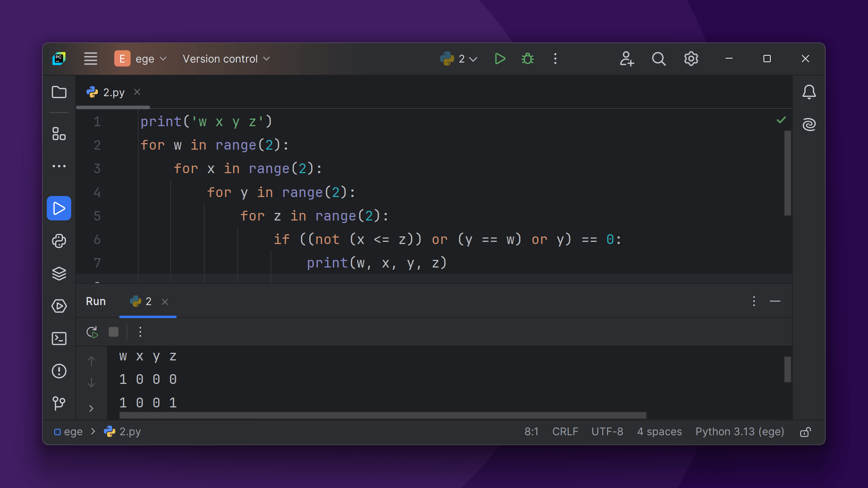Screen dimensions: 868x488
Task: Open the main hamburger menu
Action: point(90,59)
